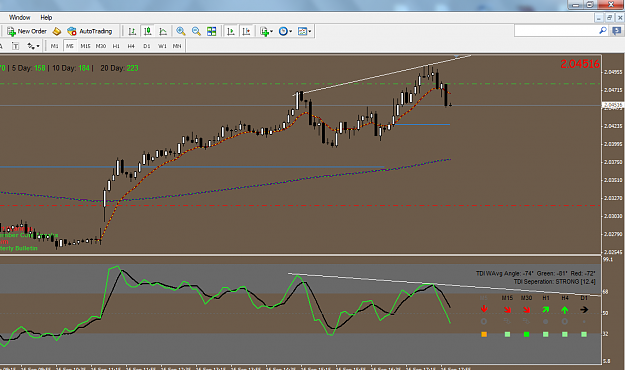Switch to the MN monthly timeframe
625x370 pixels.
[x=177, y=46]
